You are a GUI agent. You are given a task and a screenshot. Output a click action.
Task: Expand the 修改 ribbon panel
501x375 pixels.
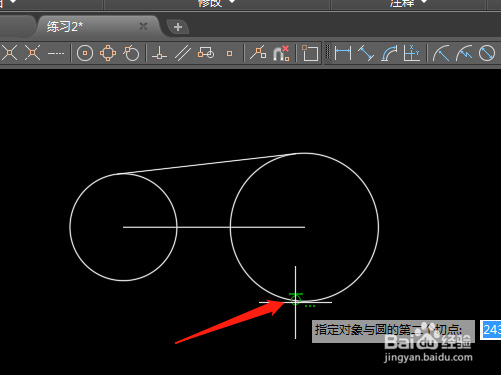point(217,3)
